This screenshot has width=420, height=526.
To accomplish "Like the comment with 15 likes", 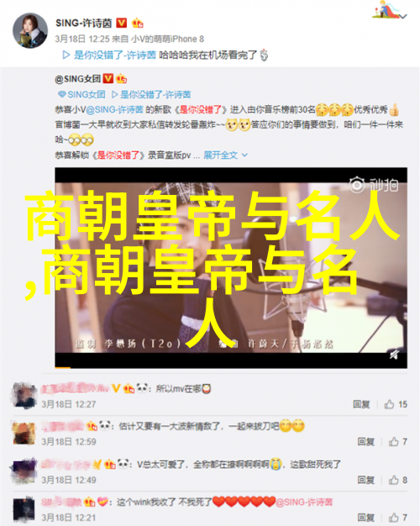I will 396,404.
